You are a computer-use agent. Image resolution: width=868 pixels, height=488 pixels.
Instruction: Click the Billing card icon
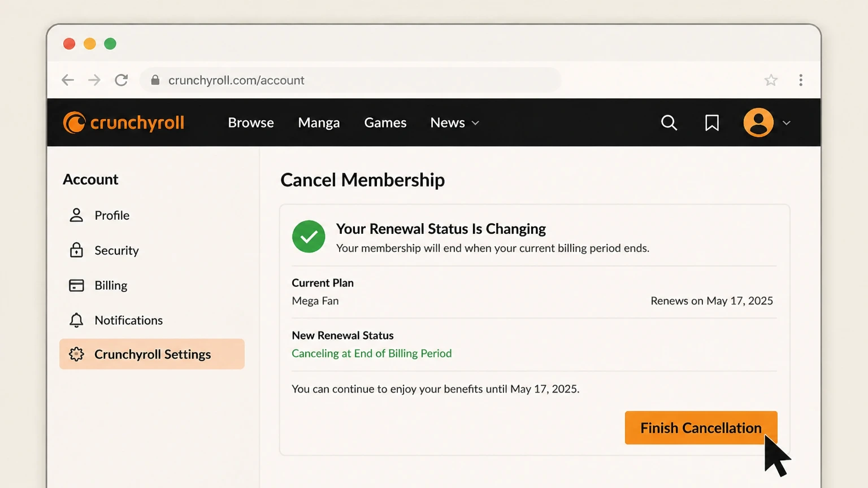point(76,285)
